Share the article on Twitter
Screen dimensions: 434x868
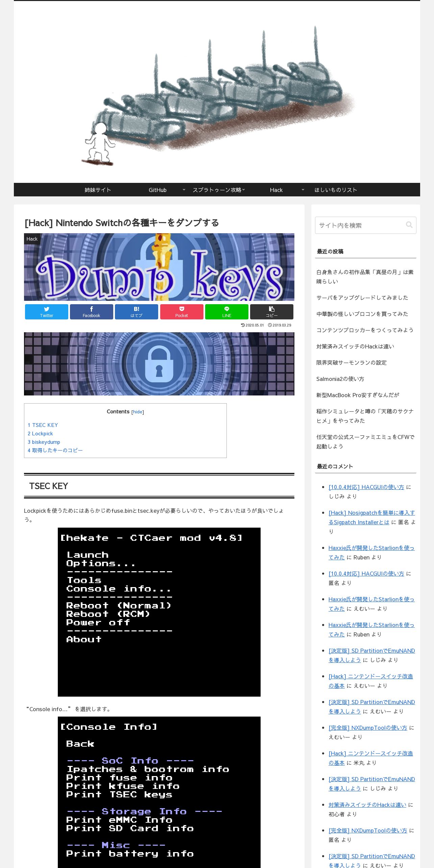coord(47,312)
